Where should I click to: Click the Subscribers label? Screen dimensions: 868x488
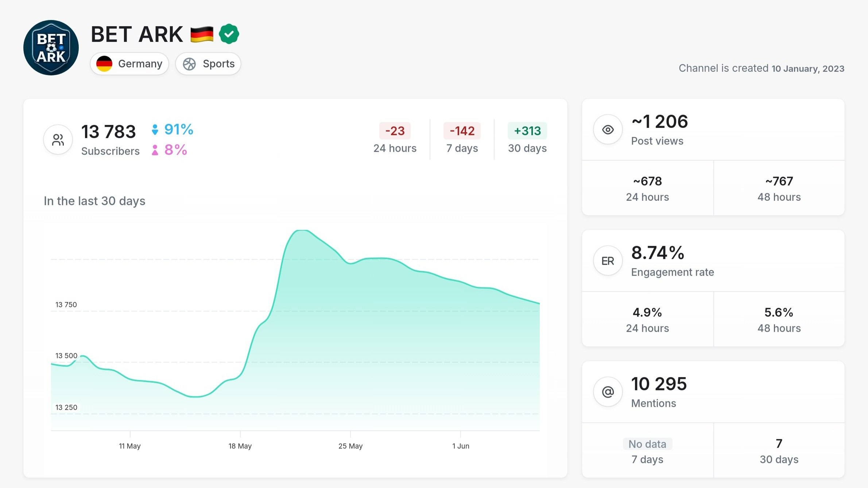pos(110,151)
